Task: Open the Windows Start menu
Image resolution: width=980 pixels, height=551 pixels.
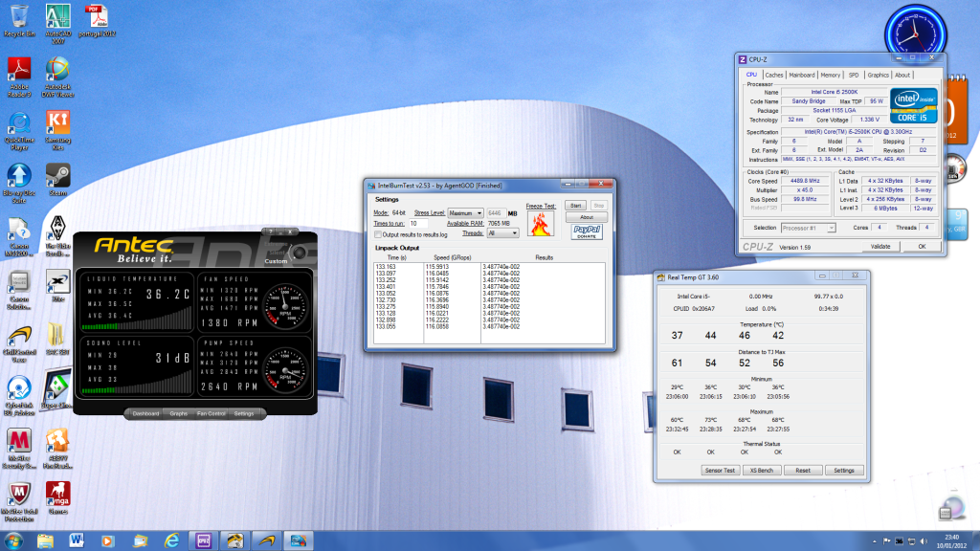Action: point(13,541)
